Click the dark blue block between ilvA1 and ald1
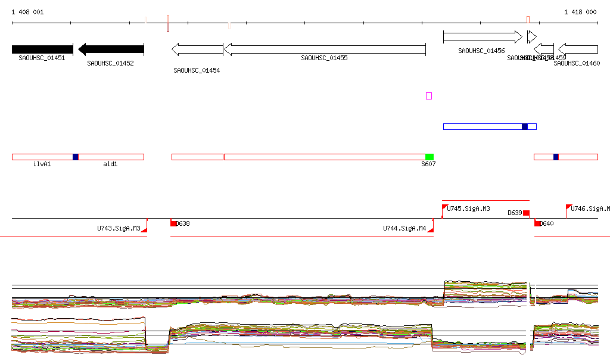610x364 pixels. (76, 157)
